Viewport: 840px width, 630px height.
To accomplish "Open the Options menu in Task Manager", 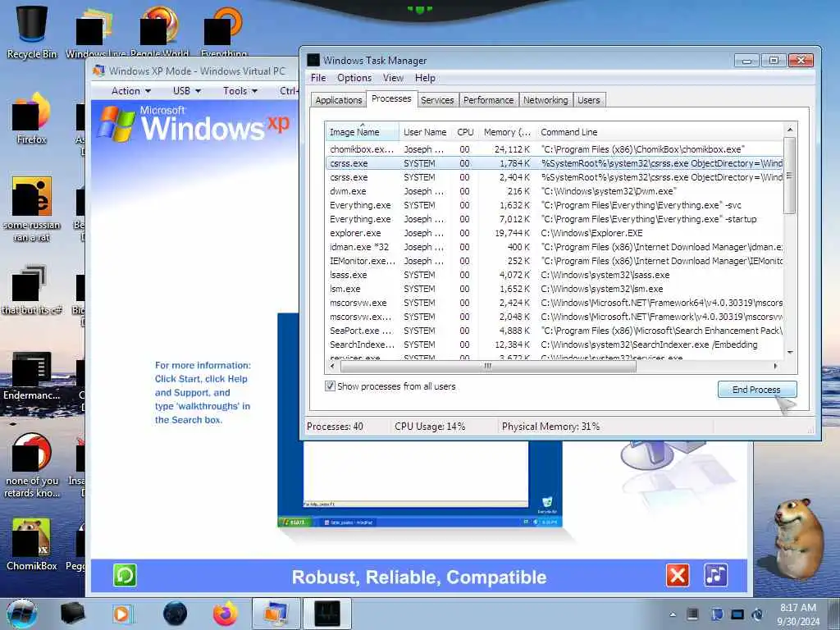I will tap(354, 78).
